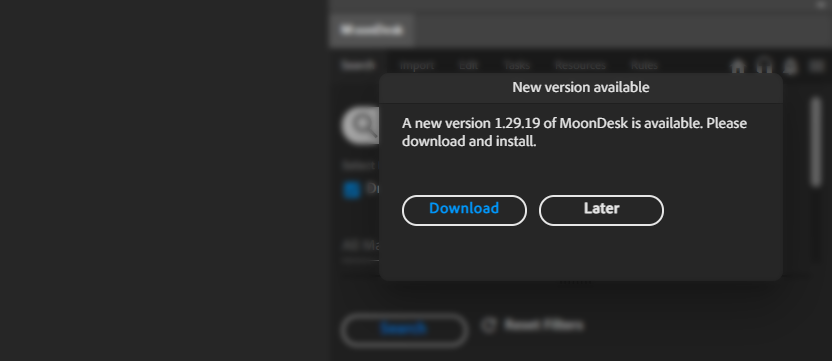Open the Tasks tab
832x361 pixels.
pyautogui.click(x=516, y=65)
